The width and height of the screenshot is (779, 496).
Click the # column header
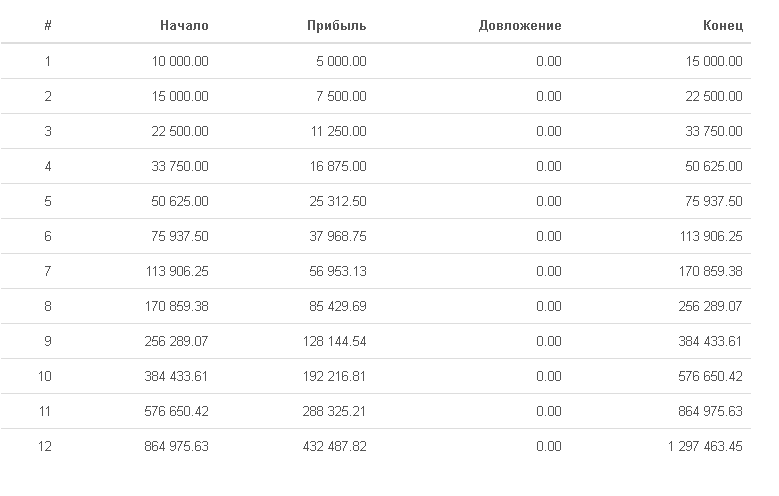coord(48,26)
